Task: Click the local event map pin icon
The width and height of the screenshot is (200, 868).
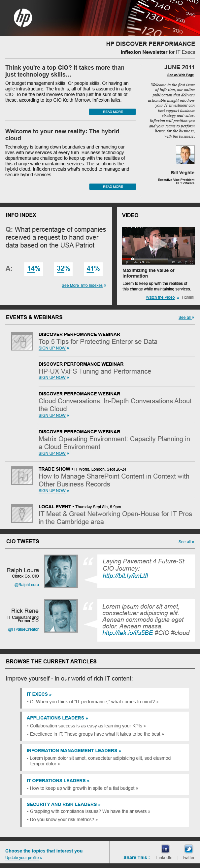Action: pos(22,514)
